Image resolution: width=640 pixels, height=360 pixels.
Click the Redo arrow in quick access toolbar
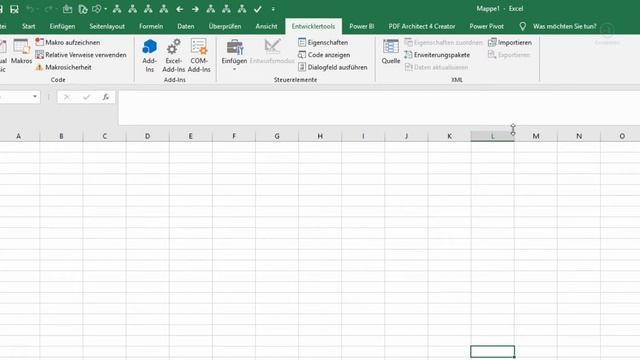point(49,9)
